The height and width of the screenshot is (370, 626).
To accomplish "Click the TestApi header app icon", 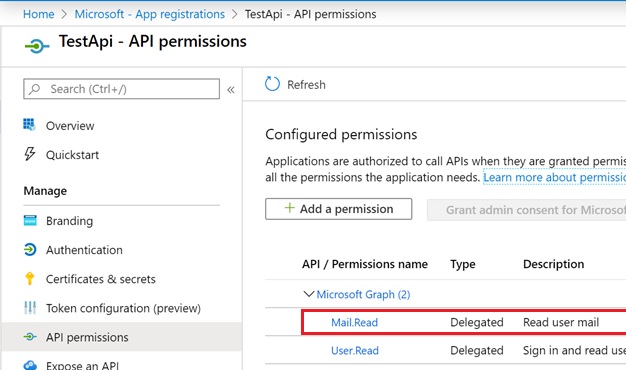I will point(37,46).
